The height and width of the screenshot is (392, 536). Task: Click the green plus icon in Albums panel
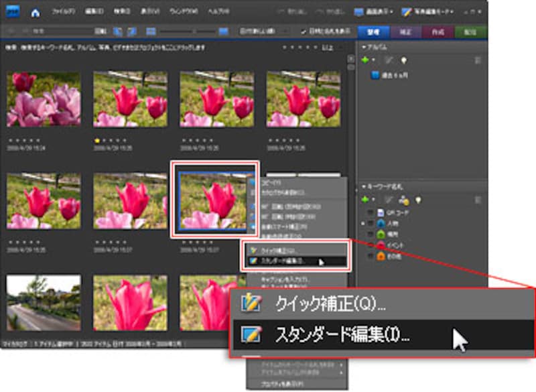pos(365,60)
